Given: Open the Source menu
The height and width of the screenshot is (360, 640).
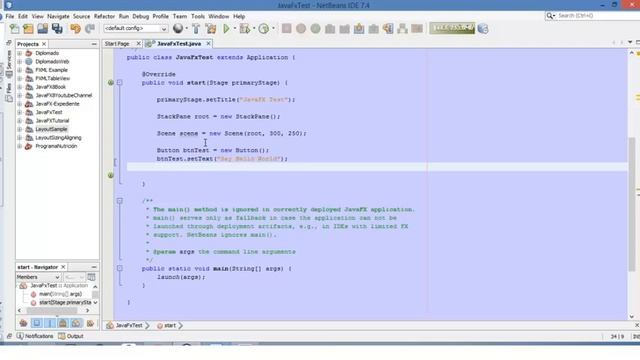Looking at the screenshot, I should pyautogui.click(x=82, y=16).
